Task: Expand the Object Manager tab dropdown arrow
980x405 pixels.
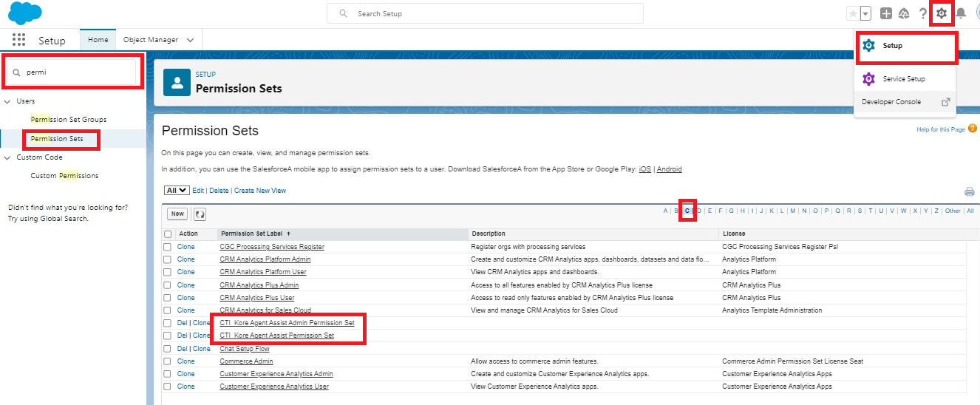Action: (x=191, y=40)
